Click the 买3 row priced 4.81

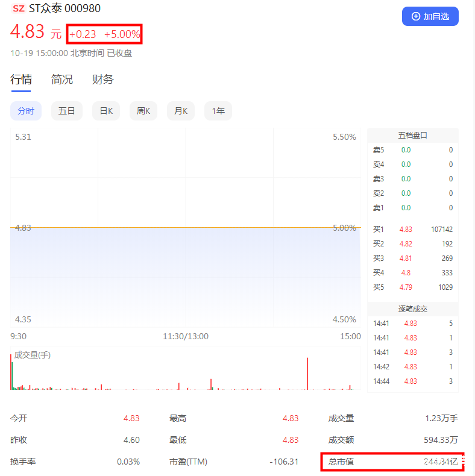(x=413, y=258)
